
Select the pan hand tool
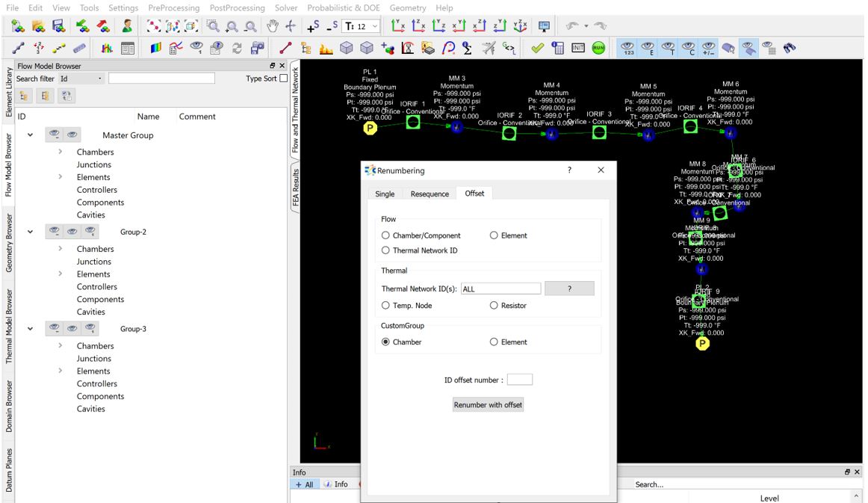pos(273,26)
